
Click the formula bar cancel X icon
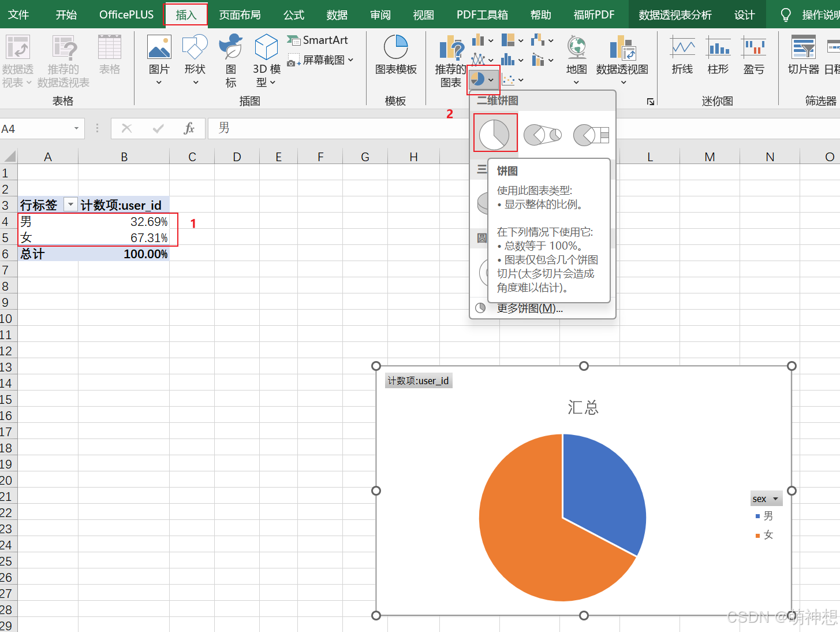point(126,128)
